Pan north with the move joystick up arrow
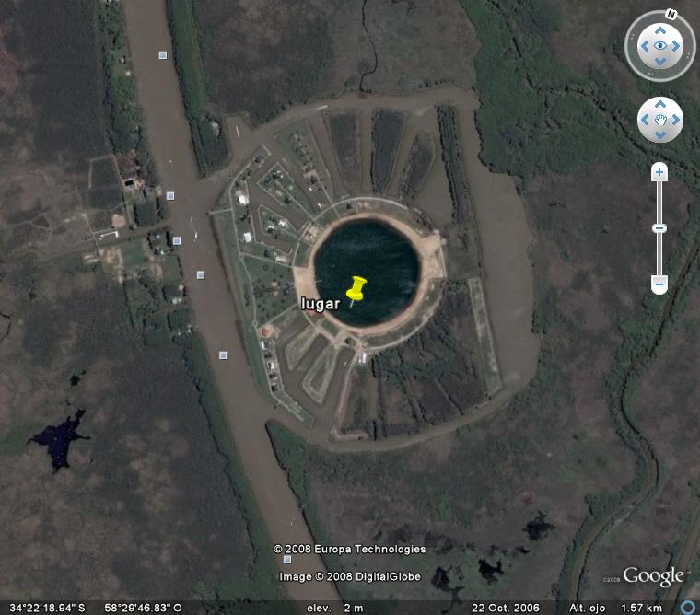 point(660,104)
